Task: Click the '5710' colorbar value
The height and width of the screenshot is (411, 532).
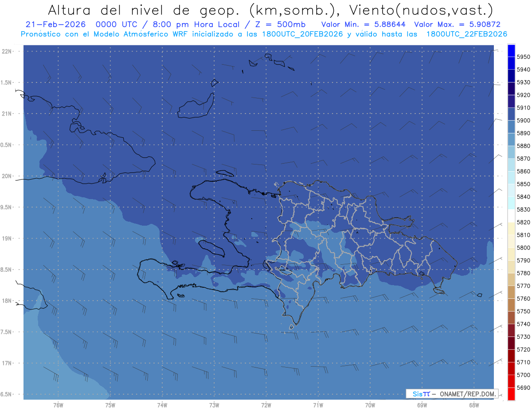Action: 524,362
